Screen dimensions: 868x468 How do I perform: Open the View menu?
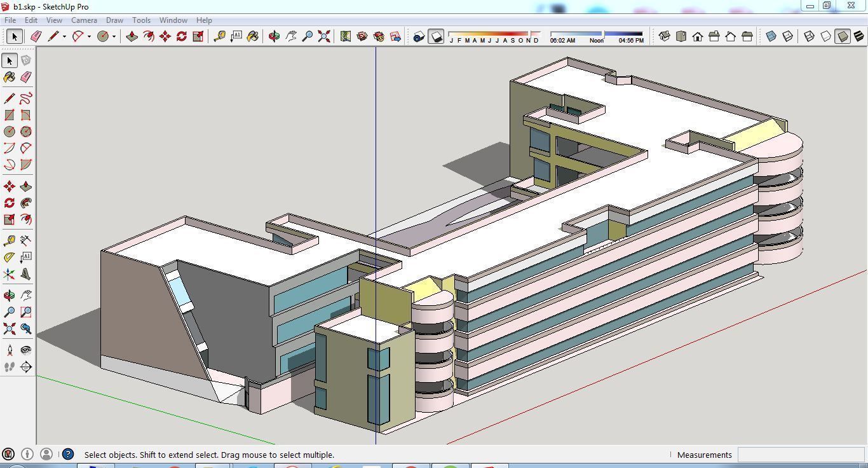click(x=54, y=20)
